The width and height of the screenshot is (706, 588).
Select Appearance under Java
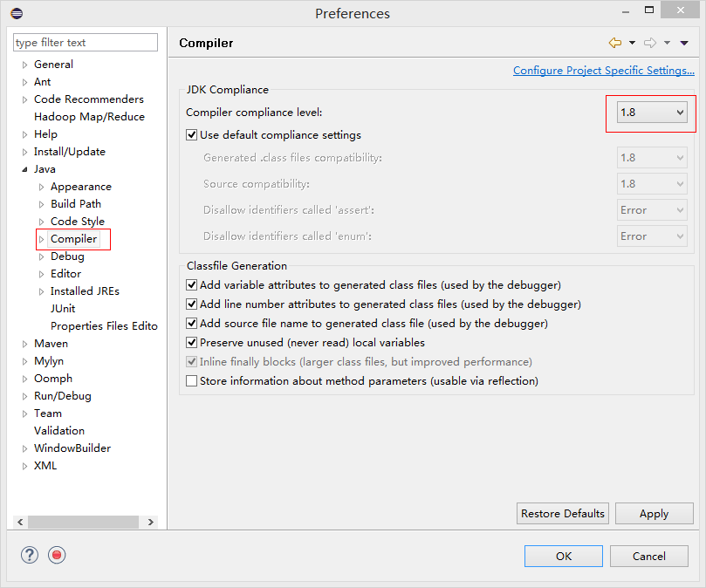pos(81,187)
